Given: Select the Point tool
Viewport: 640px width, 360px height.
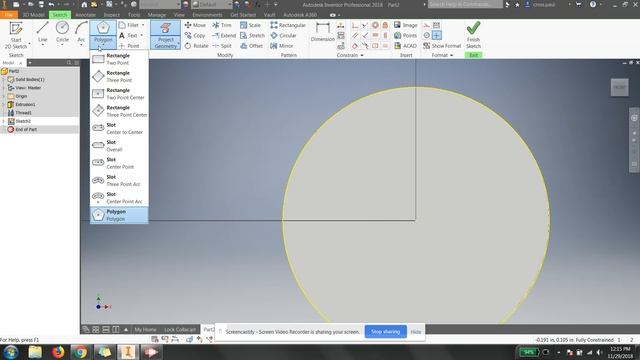Looking at the screenshot, I should (129, 46).
